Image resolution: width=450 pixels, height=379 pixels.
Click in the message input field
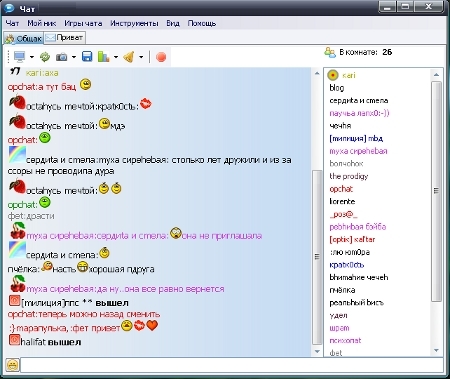[232, 365]
